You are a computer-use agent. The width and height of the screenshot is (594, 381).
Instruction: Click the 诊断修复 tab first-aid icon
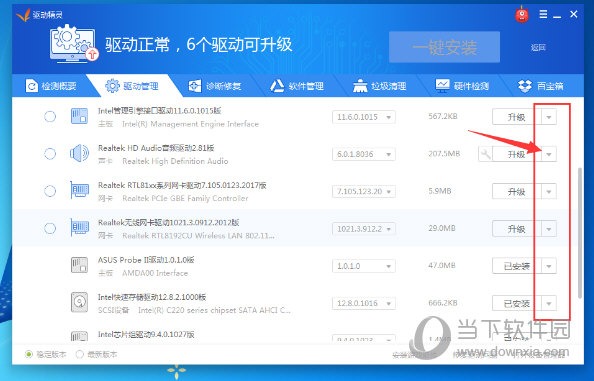pyautogui.click(x=195, y=86)
